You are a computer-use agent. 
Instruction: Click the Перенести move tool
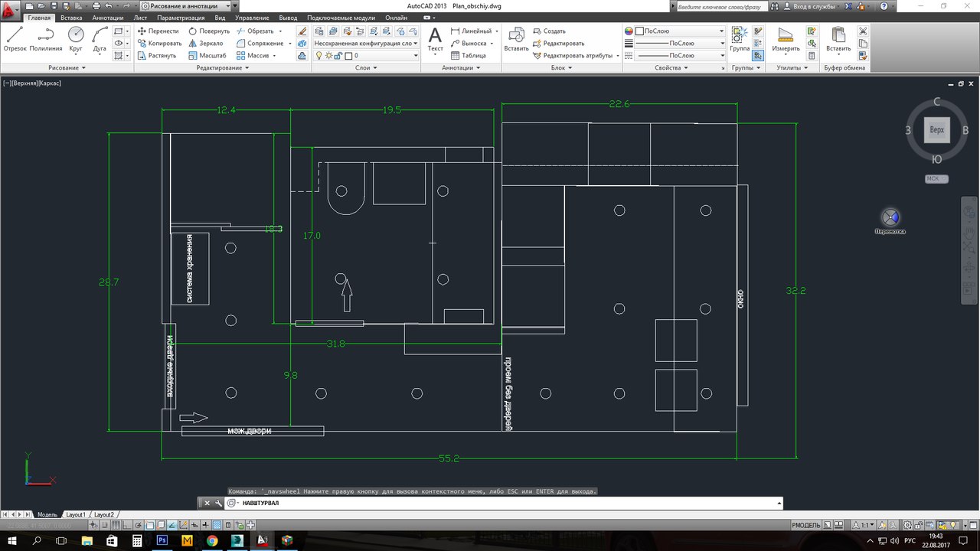[x=158, y=31]
